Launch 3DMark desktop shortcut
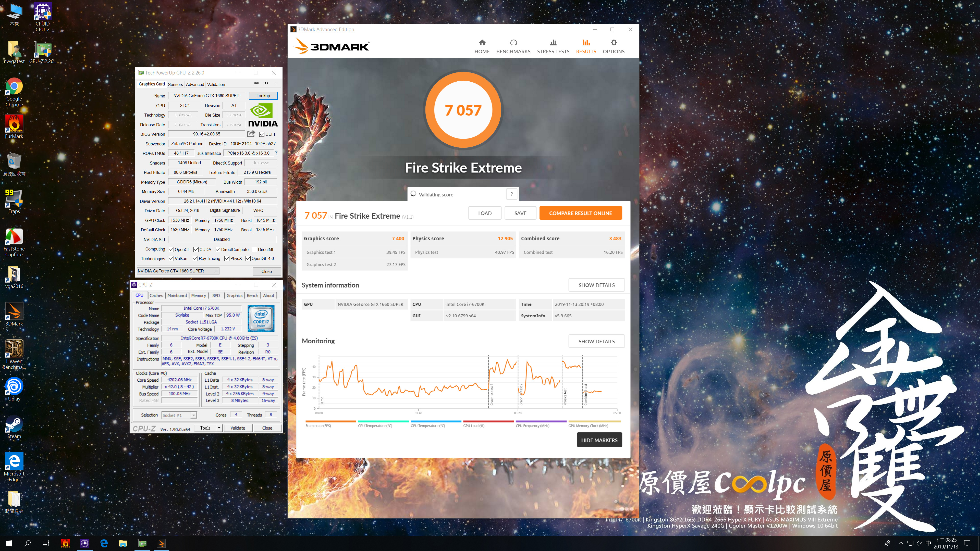980x551 pixels. [14, 315]
